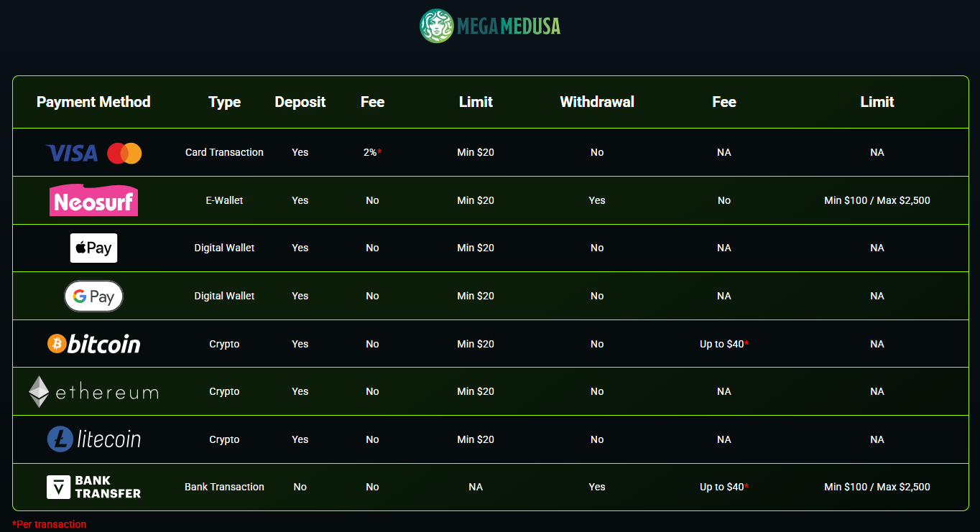Click Yes under Deposit in Ethereum row
The width and height of the screenshot is (980, 532).
point(300,391)
